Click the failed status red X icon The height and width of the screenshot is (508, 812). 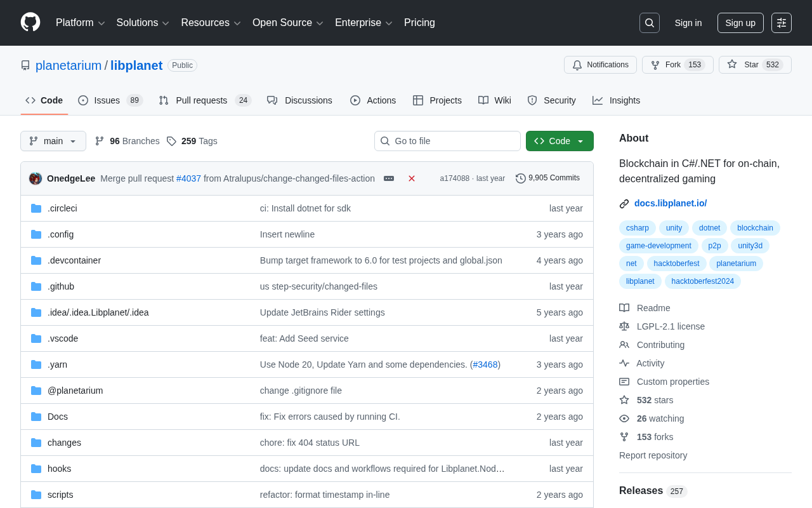tap(412, 178)
